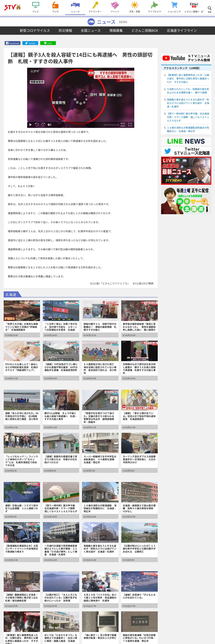Screen dimensions: 215x644
Task: Open the LIVE 北海道の最新ニュース banner
Action: [x=186, y=171]
